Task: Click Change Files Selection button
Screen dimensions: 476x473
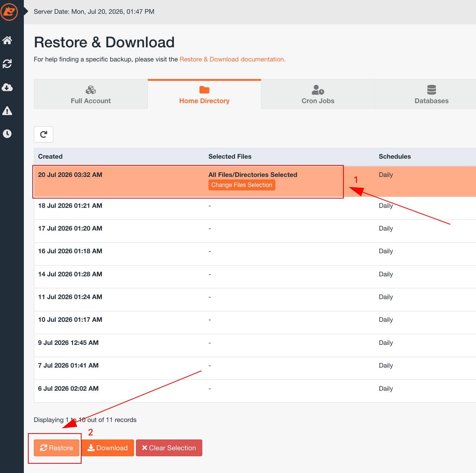Action: [x=242, y=185]
